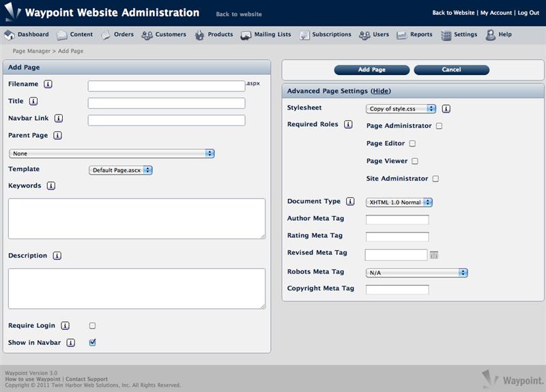Show info for Parent Page field

tap(57, 135)
